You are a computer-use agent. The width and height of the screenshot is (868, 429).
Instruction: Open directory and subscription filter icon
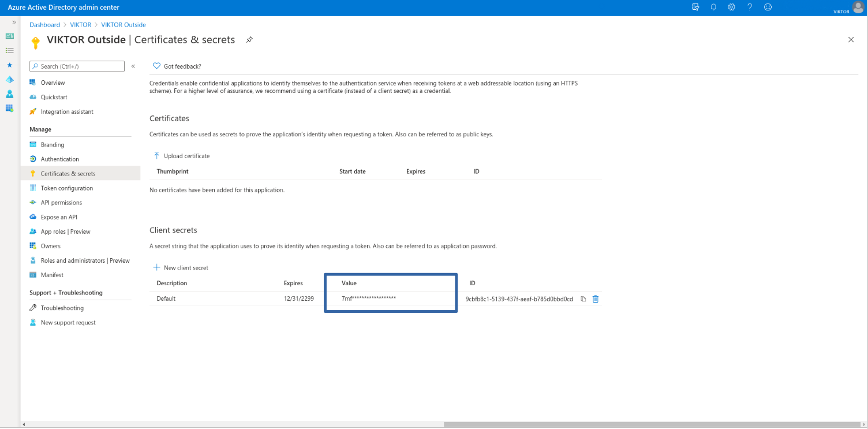click(x=695, y=7)
